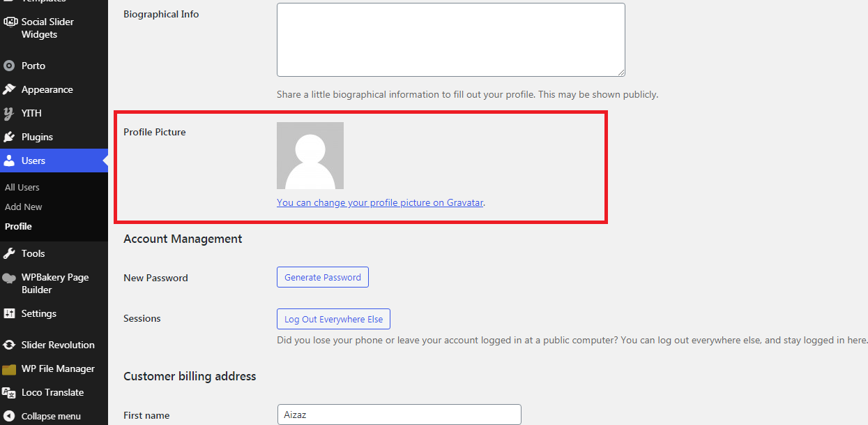Open the Loco Translate menu
868x425 pixels.
click(x=54, y=392)
